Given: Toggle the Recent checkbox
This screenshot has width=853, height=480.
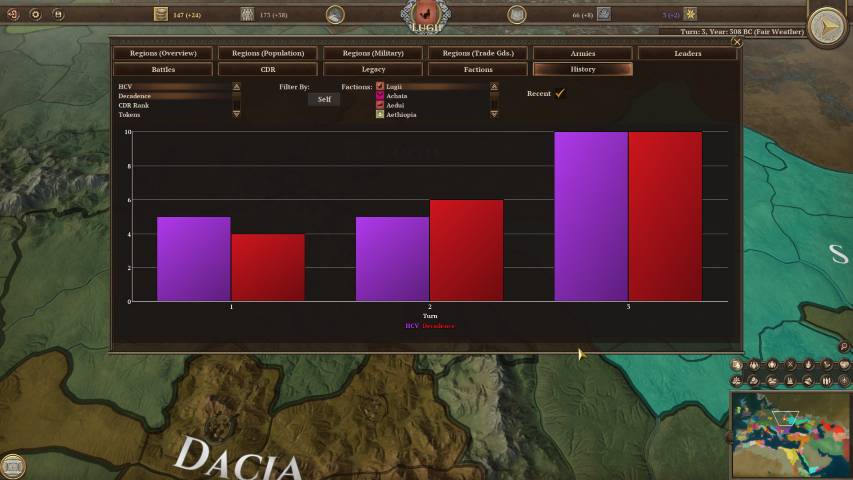Looking at the screenshot, I should point(560,93).
